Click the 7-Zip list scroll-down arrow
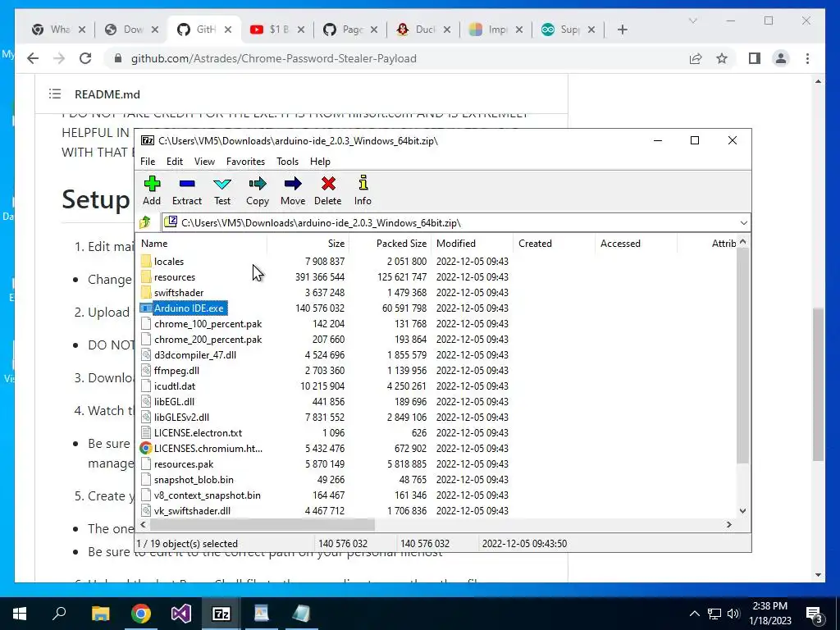The width and height of the screenshot is (840, 630). [742, 511]
